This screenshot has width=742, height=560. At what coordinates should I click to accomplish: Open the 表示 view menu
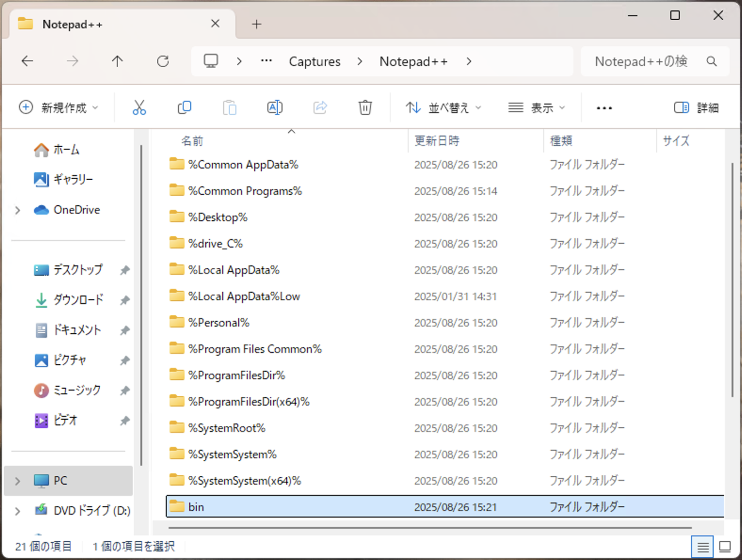(x=537, y=108)
